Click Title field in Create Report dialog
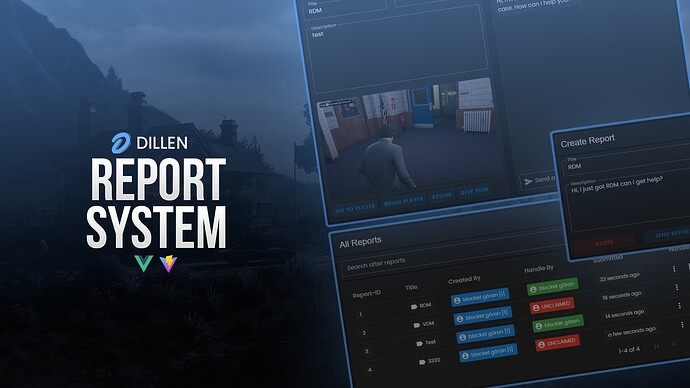Image resolution: width=690 pixels, height=388 pixels. point(626,162)
